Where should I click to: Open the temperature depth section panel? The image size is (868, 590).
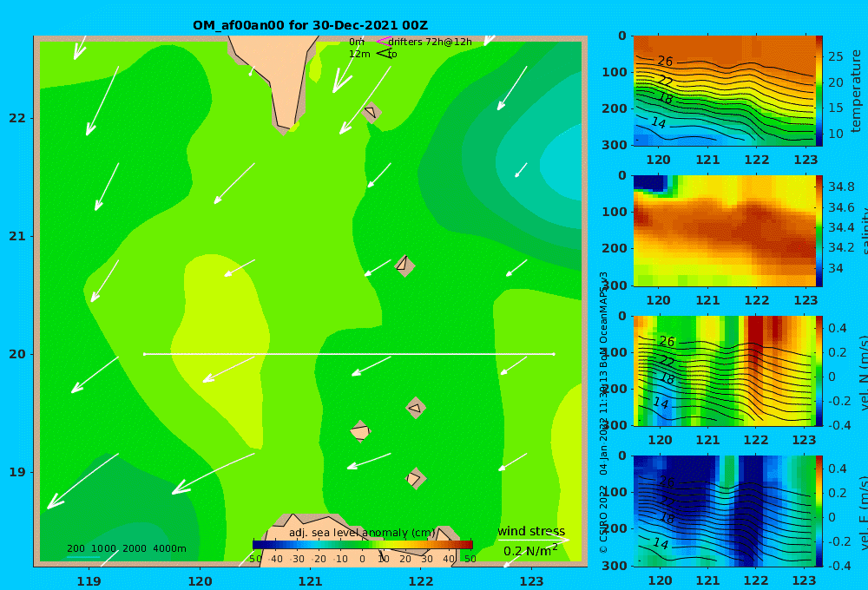(x=724, y=91)
